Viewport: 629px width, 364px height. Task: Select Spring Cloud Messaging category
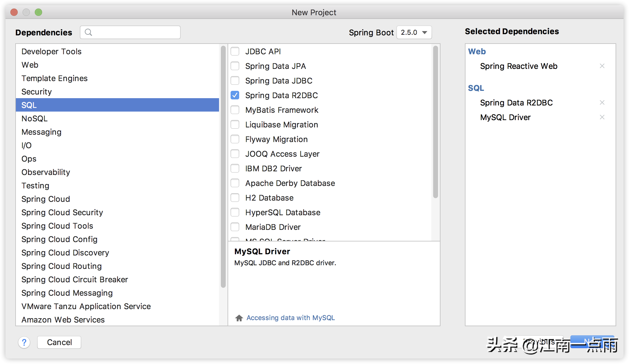point(117,293)
